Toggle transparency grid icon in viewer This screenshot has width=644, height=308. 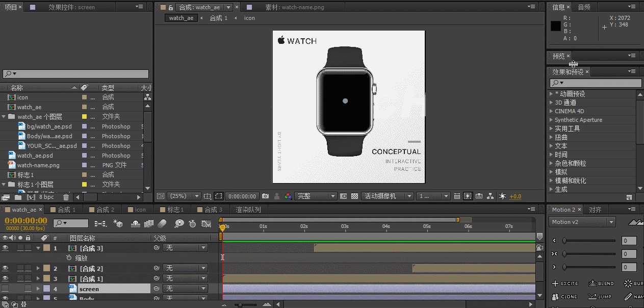354,196
